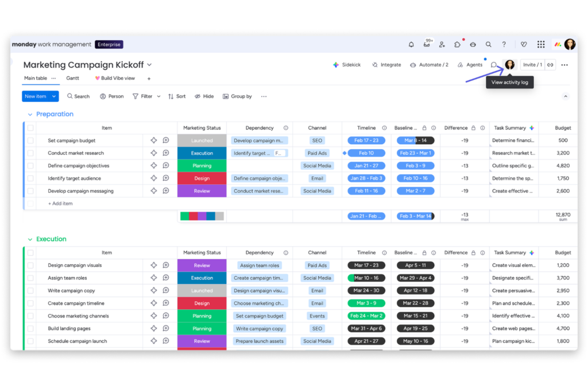Viewport: 588px width, 392px height.
Task: Click the heart favorites icon
Action: pyautogui.click(x=524, y=45)
